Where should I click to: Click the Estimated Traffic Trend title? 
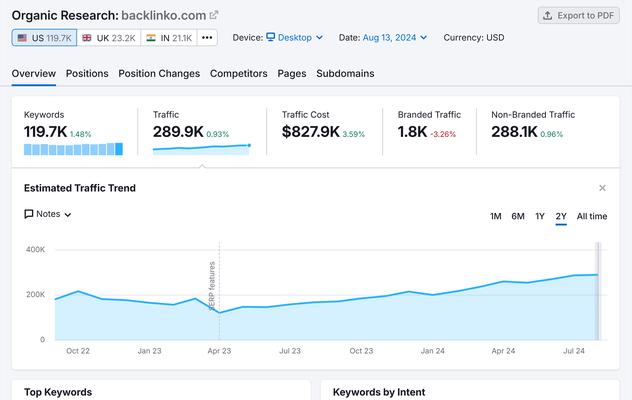[80, 188]
